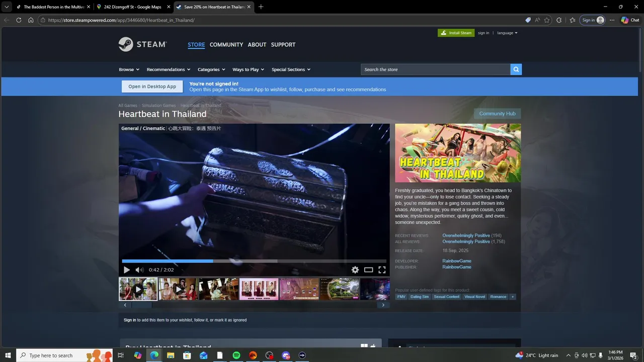This screenshot has height=362, width=644.
Task: Open Spotify from the taskbar
Action: tap(236, 355)
